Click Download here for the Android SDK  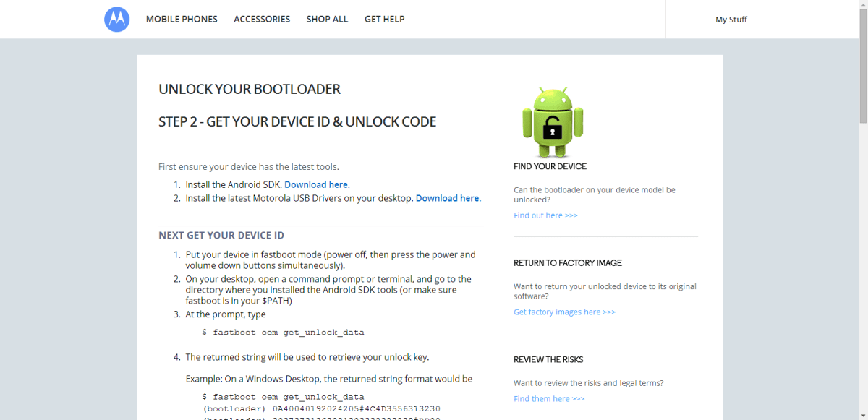tap(315, 184)
